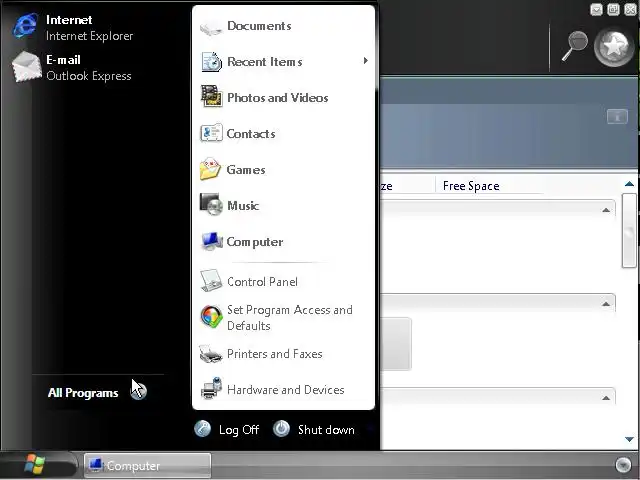Screen dimensions: 640x480
Task: Click scrollbar up arrow in Computer window
Action: pos(629,184)
